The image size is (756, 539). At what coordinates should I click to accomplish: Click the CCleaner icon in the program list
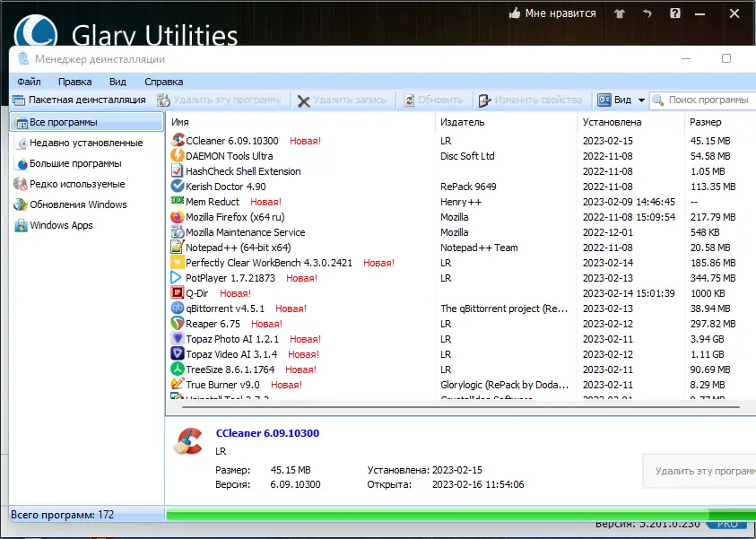click(x=178, y=140)
